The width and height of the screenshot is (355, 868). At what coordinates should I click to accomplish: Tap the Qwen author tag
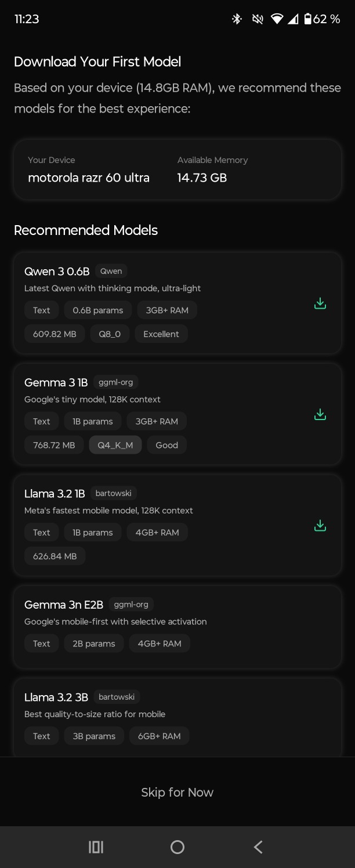[x=111, y=271]
